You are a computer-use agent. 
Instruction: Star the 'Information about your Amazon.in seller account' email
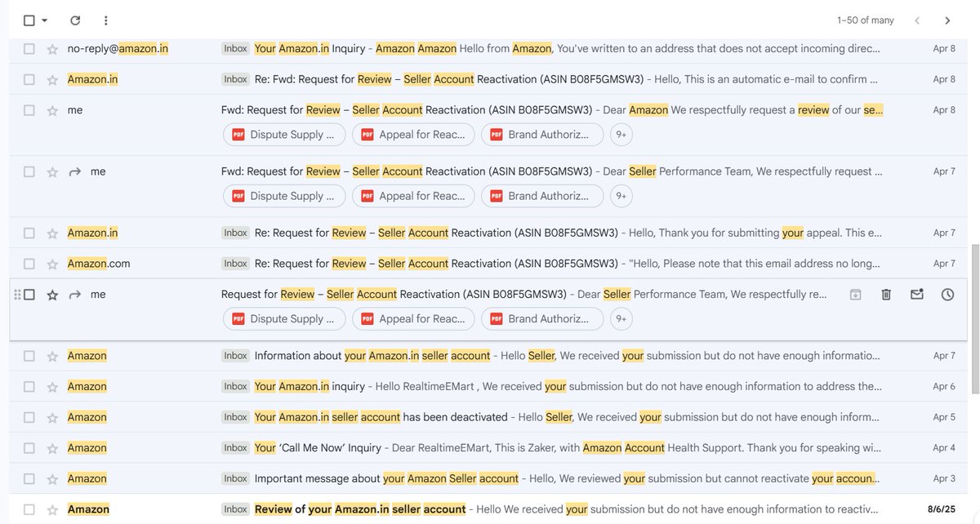coord(52,357)
